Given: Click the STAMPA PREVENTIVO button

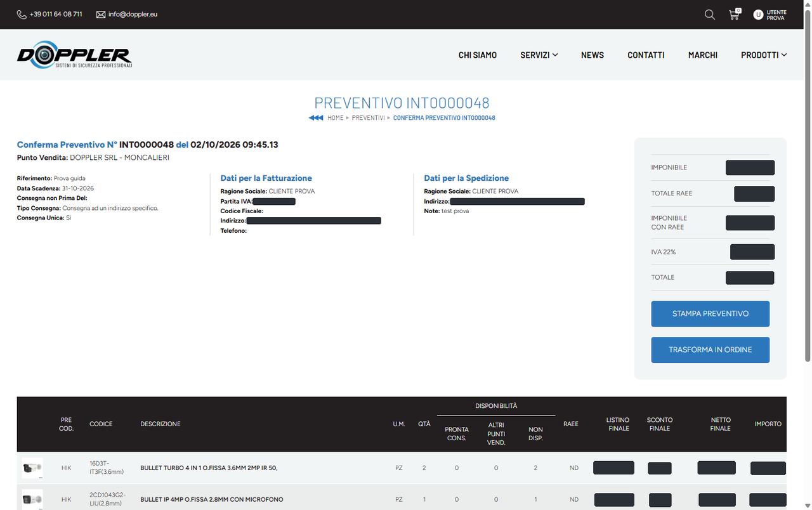Looking at the screenshot, I should [710, 314].
